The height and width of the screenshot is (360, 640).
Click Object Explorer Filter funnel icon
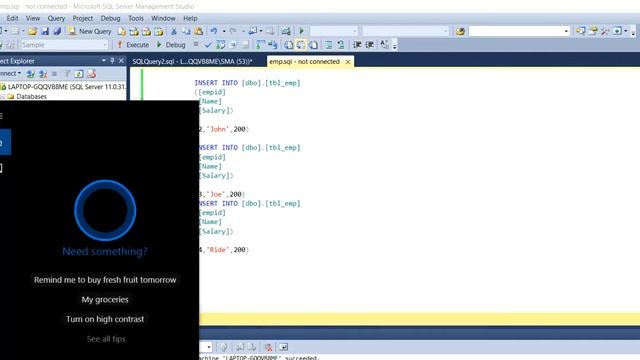(x=67, y=74)
